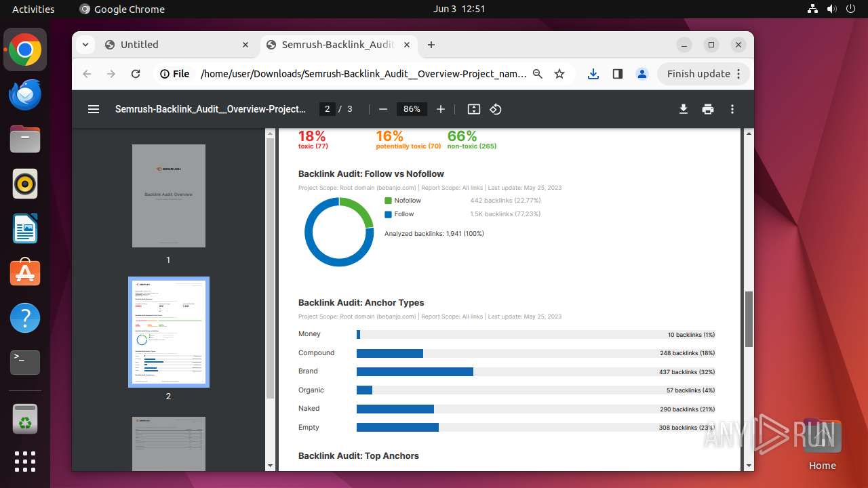Image resolution: width=868 pixels, height=488 pixels.
Task: Toggle the Chrome side panel
Action: pos(618,74)
